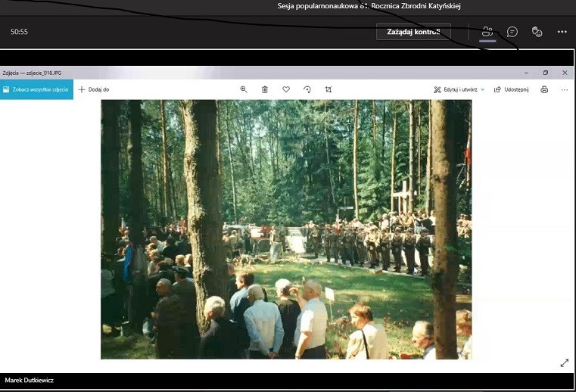Select the crop tool icon

coord(328,89)
